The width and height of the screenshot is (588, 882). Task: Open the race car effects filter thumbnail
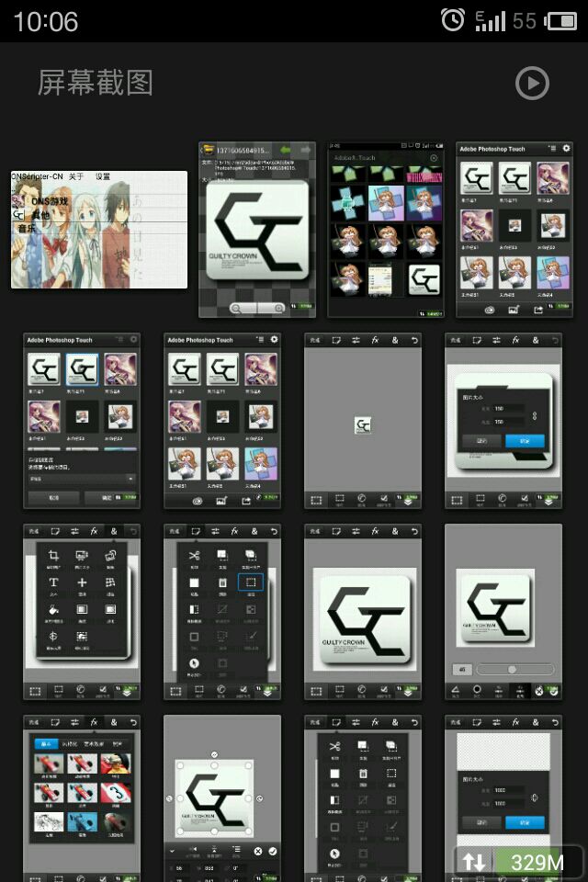tap(82, 798)
